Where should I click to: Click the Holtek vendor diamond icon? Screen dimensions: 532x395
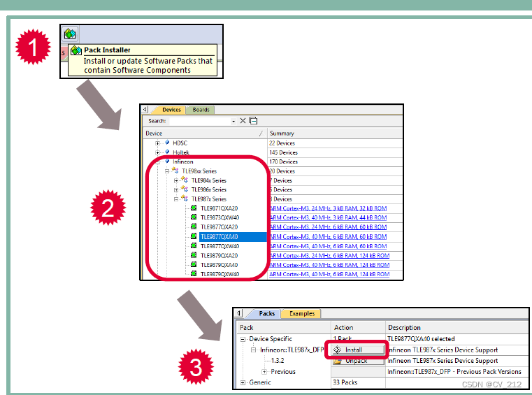tap(167, 152)
